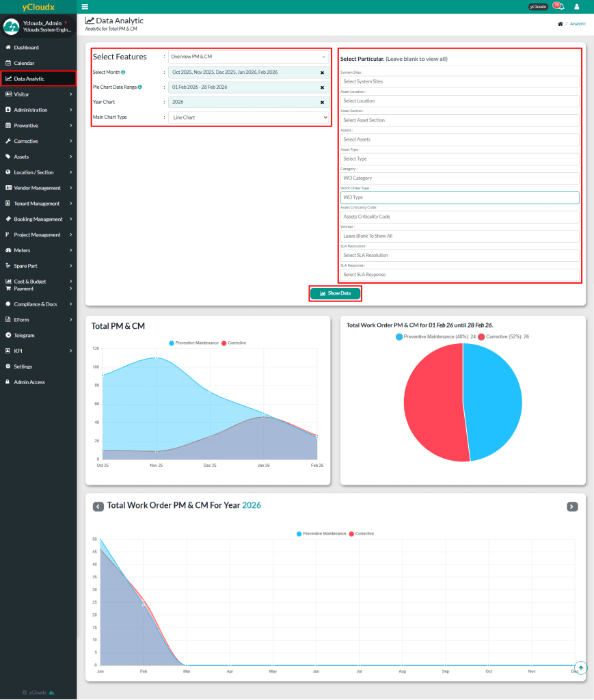Open the Main Chart Type dropdown
Viewport: 594px width, 700px height.
click(x=248, y=118)
